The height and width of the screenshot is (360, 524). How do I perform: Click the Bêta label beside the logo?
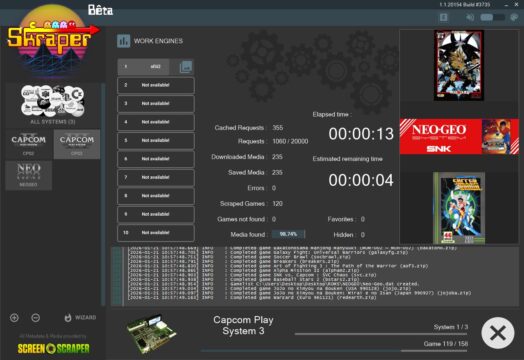click(x=100, y=10)
